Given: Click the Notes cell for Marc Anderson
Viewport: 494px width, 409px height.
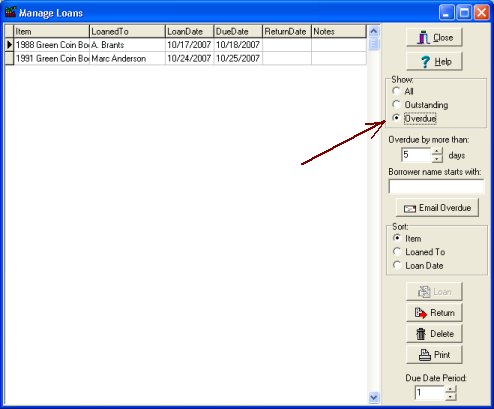Looking at the screenshot, I should [x=339, y=58].
